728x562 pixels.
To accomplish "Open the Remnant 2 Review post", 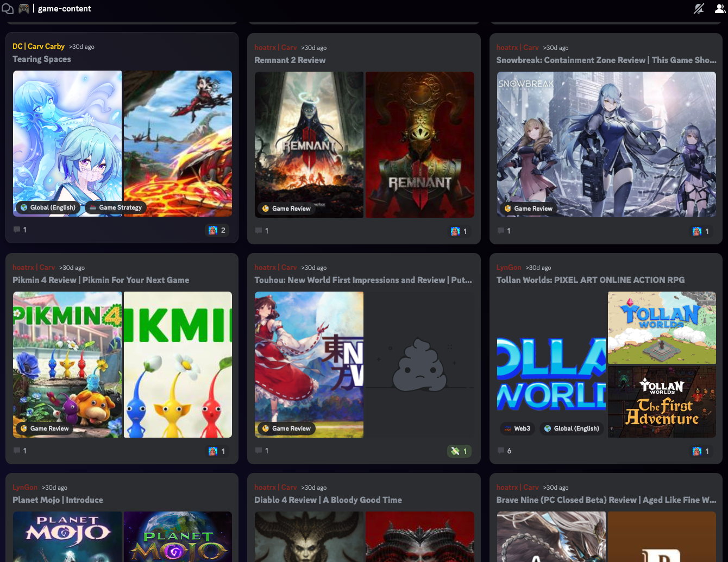I will tap(290, 60).
